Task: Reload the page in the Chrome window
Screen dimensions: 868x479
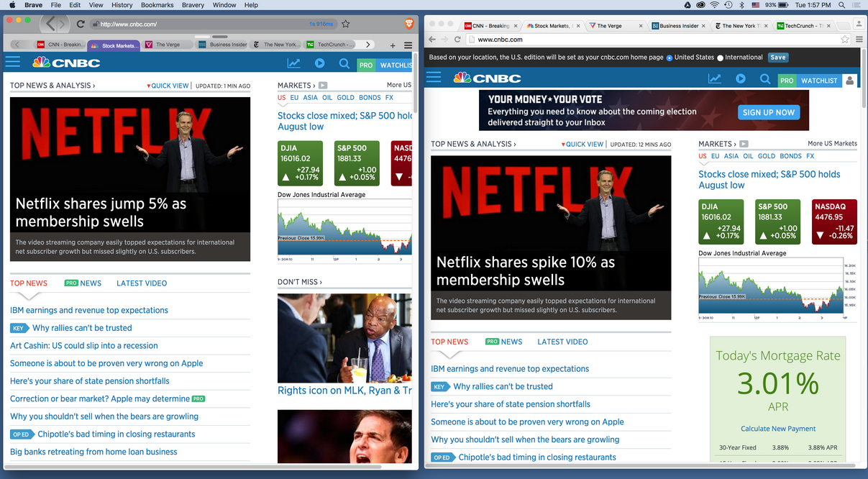Action: tap(457, 40)
